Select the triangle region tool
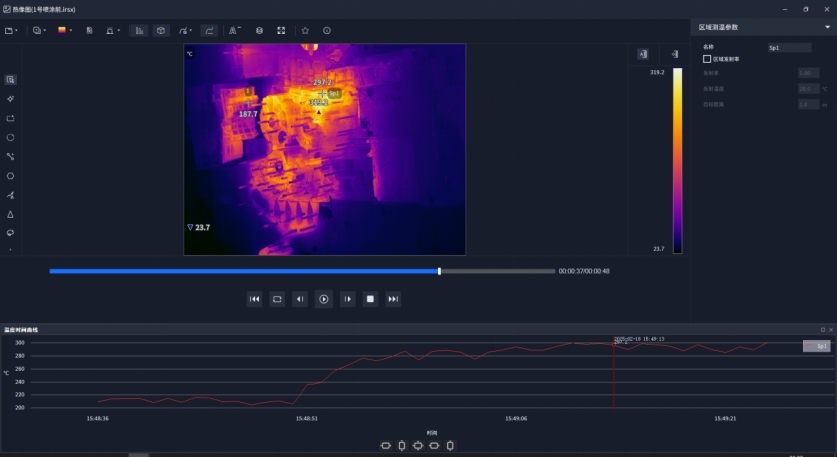The image size is (837, 457). 10,214
